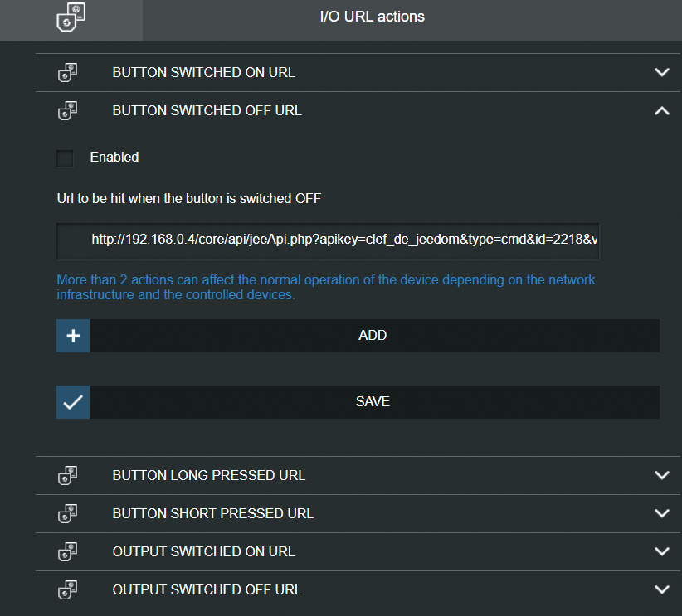Expand OUTPUT SWITCHED OFF URL chevron
682x616 pixels.
coord(662,590)
